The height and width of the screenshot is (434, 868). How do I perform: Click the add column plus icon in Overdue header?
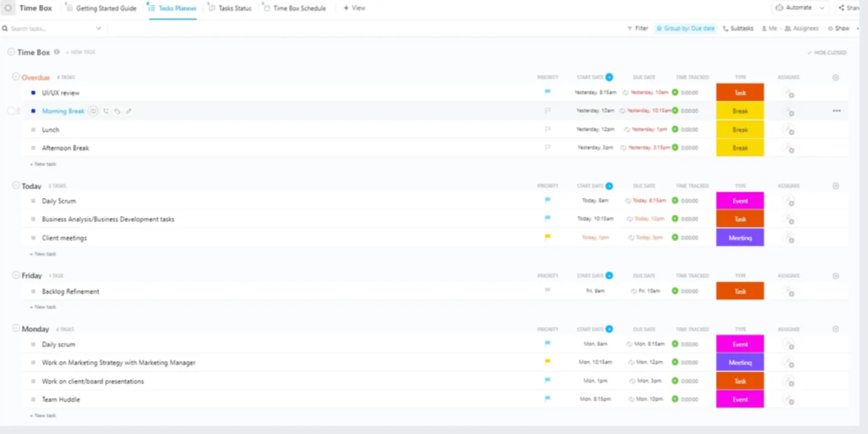[836, 77]
